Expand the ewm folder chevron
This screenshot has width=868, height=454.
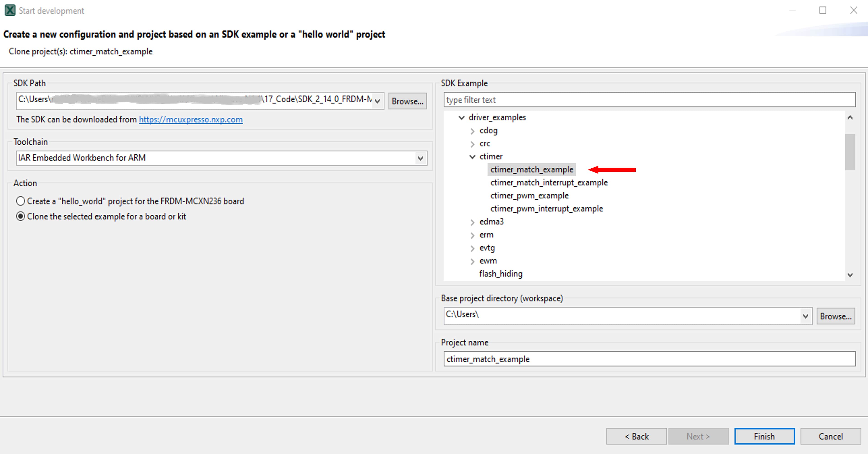point(472,261)
